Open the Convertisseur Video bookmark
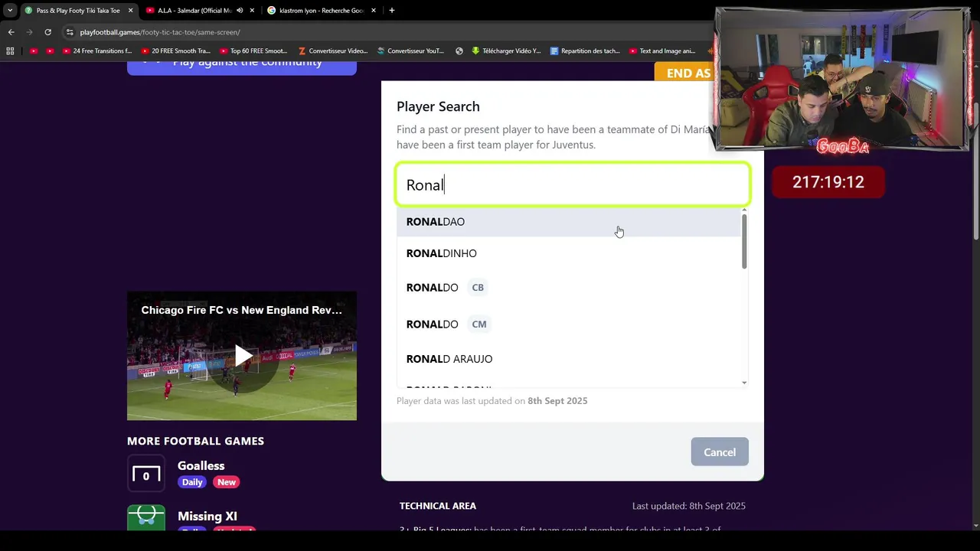 click(332, 51)
